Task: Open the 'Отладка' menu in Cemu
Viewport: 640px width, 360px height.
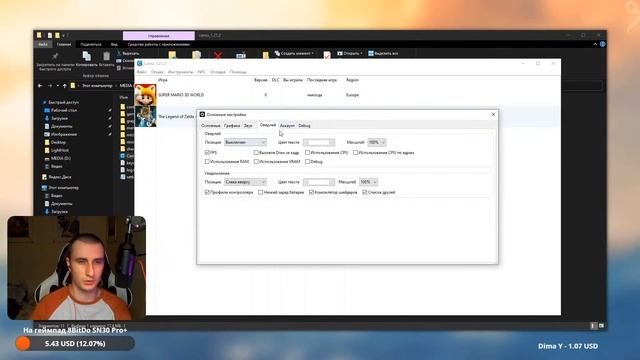Action: click(218, 72)
